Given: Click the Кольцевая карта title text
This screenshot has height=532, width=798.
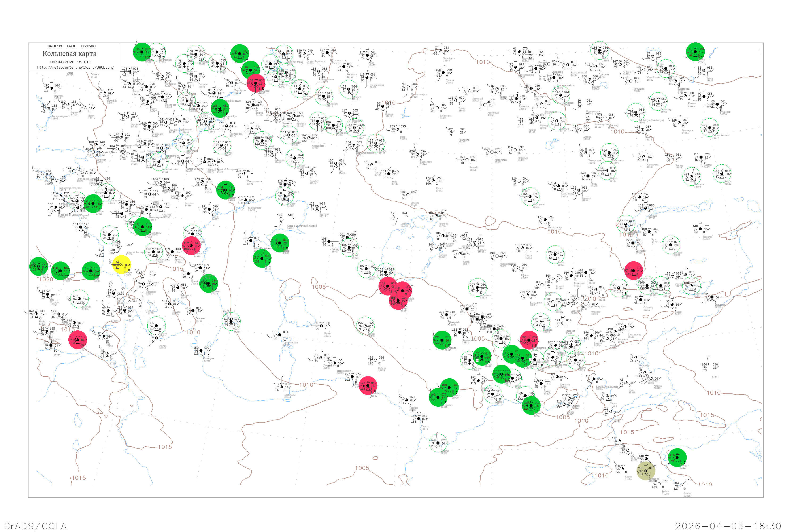Looking at the screenshot, I should click(x=69, y=54).
